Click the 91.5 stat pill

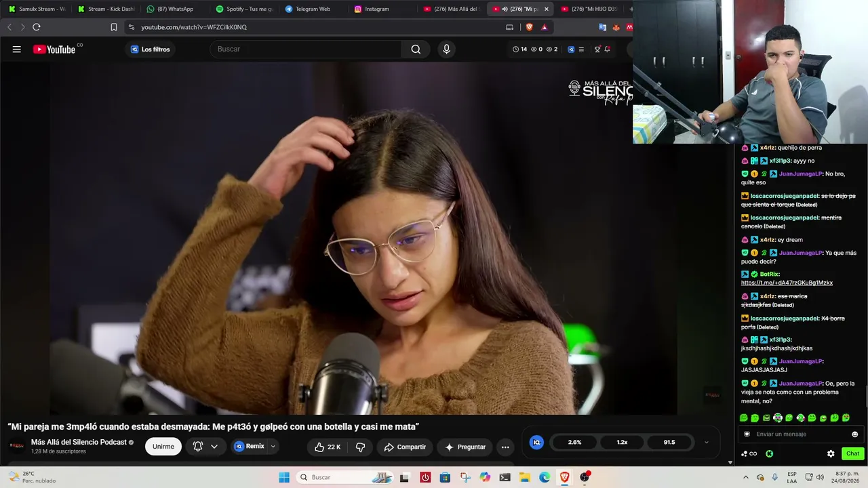tap(669, 443)
